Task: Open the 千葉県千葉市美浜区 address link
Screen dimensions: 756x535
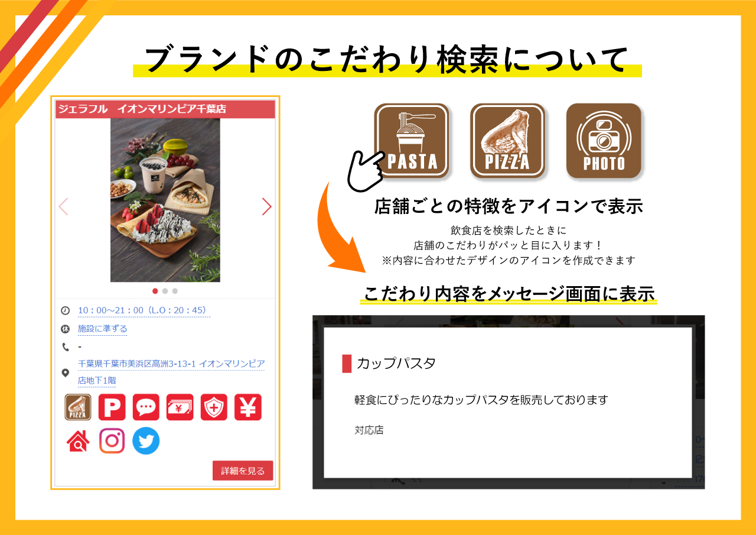Action: pyautogui.click(x=171, y=372)
